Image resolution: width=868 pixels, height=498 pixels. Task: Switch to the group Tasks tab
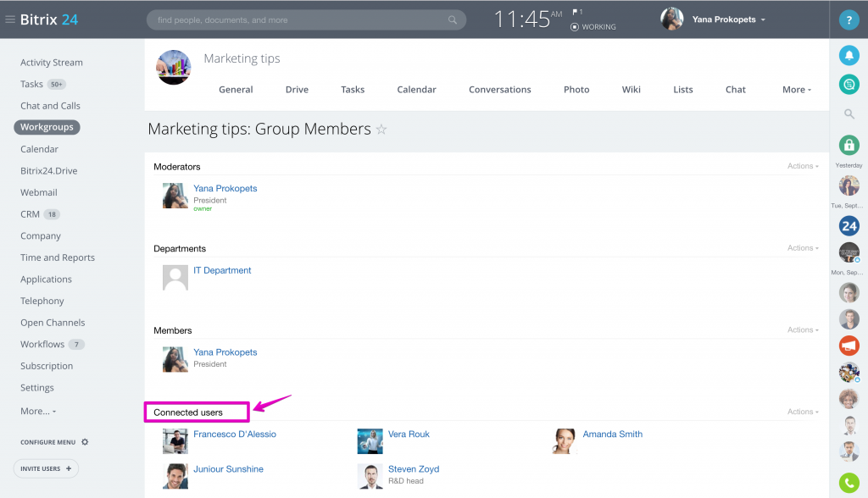[353, 90]
